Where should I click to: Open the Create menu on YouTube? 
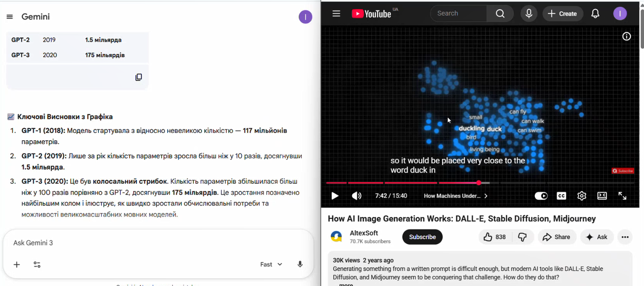pyautogui.click(x=562, y=14)
